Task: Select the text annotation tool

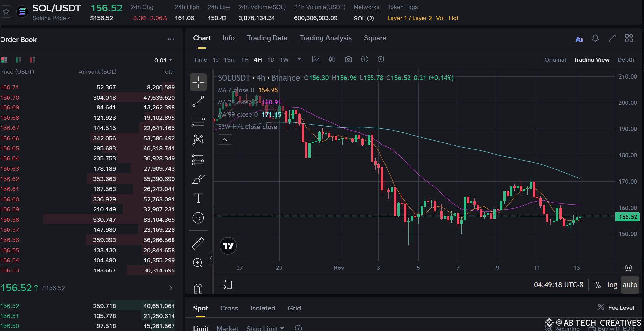Action: tap(198, 198)
